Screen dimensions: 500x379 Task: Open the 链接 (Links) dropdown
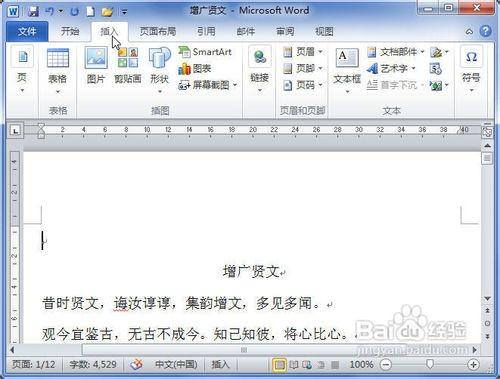coord(260,70)
